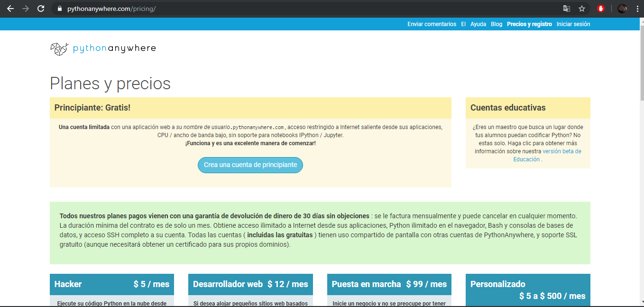Select the Puesta en marcha $99 / mes header
The height and width of the screenshot is (307, 644).
click(x=389, y=284)
